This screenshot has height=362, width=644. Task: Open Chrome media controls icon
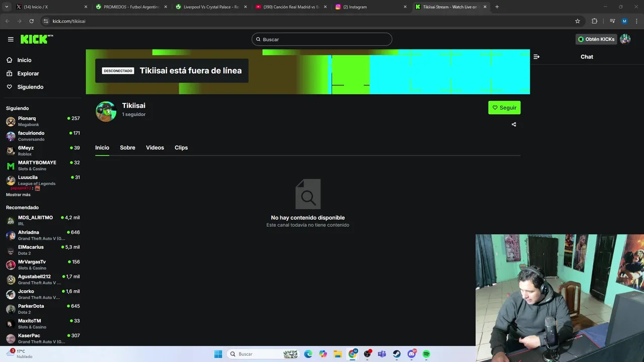click(x=612, y=21)
